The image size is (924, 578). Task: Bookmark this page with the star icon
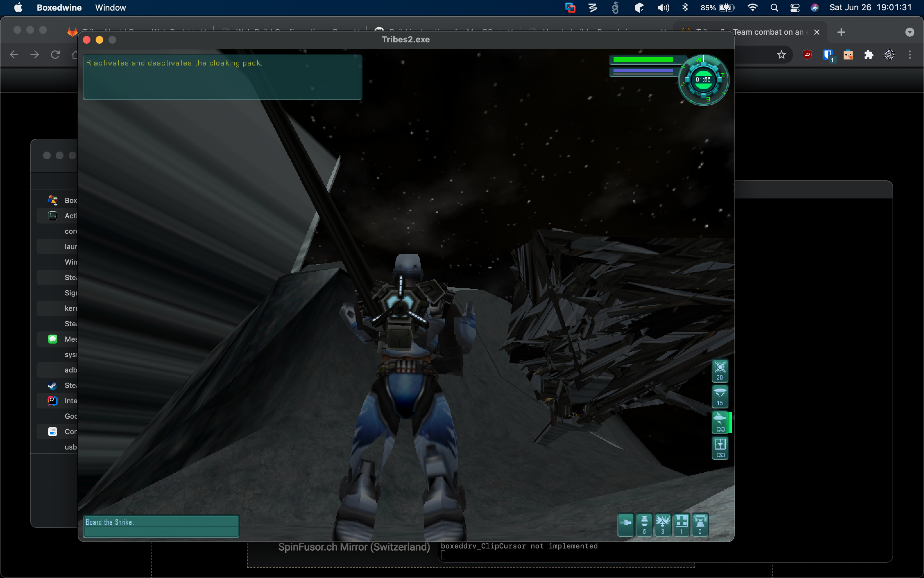click(781, 55)
